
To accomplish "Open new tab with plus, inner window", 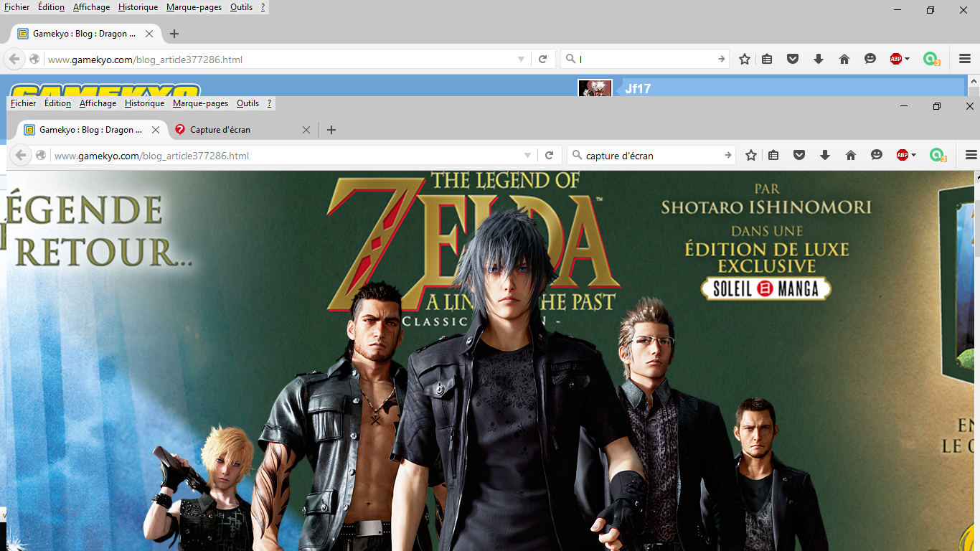I will pos(331,130).
